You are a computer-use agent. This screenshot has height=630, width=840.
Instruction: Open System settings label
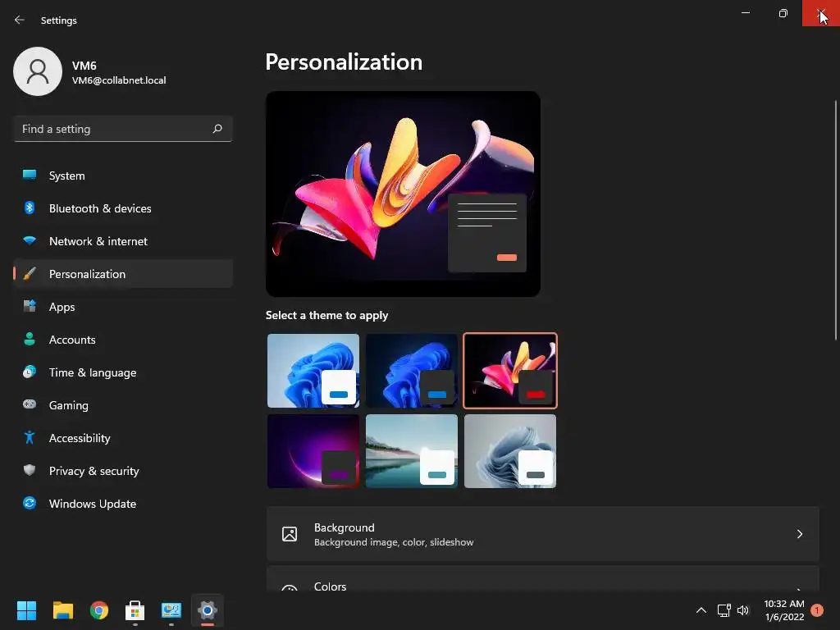[67, 176]
